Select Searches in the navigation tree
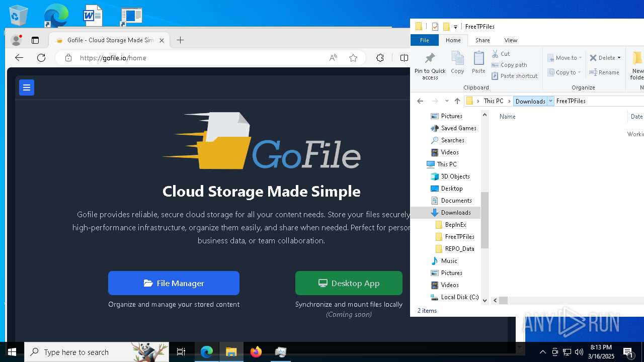This screenshot has height=362, width=644. [x=447, y=140]
